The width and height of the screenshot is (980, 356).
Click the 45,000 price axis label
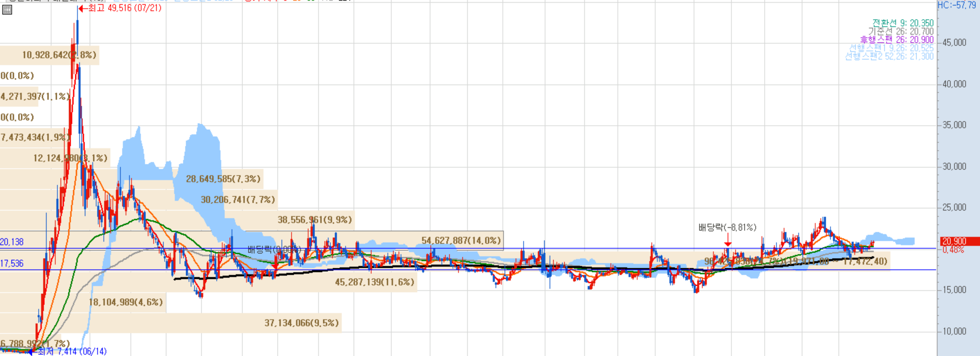[954, 42]
